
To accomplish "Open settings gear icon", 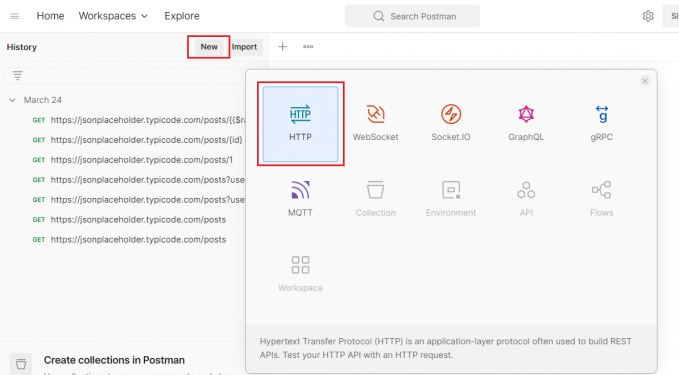I will (x=648, y=16).
